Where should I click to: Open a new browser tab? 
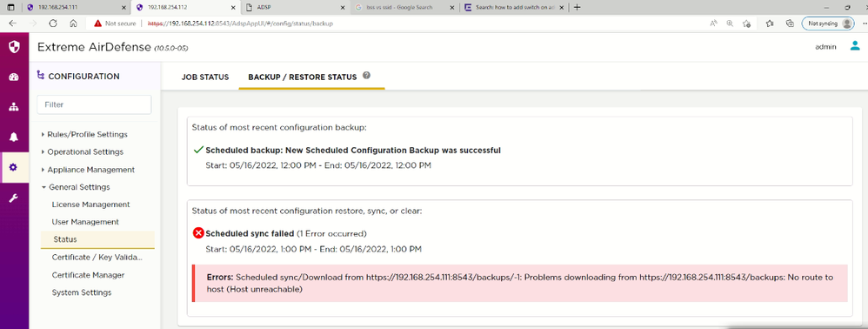578,7
